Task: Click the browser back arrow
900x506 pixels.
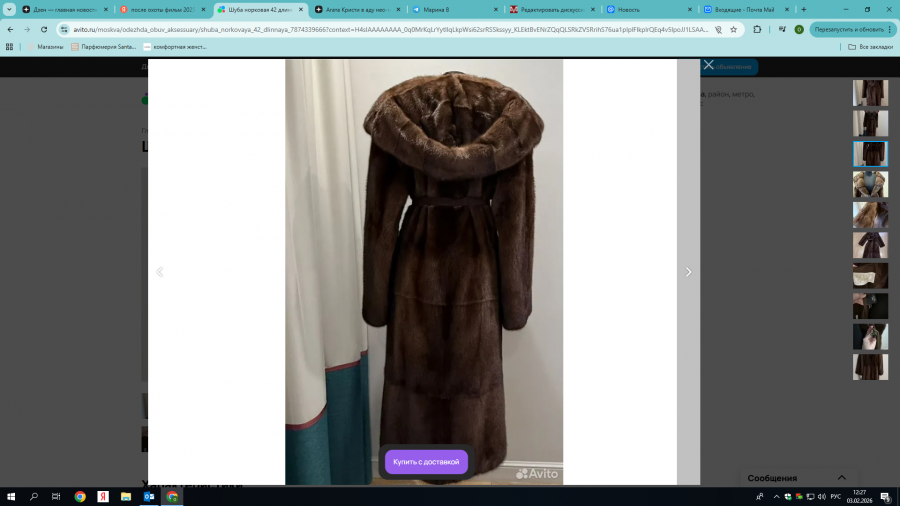Action: click(10, 30)
